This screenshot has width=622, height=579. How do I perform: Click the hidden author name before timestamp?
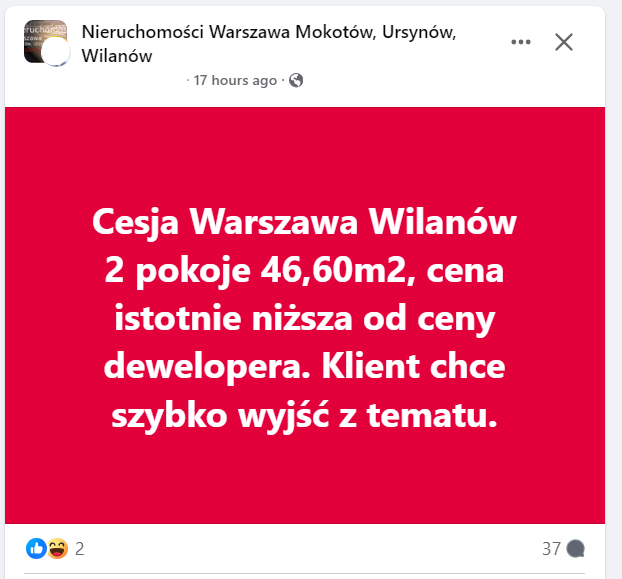coord(133,81)
